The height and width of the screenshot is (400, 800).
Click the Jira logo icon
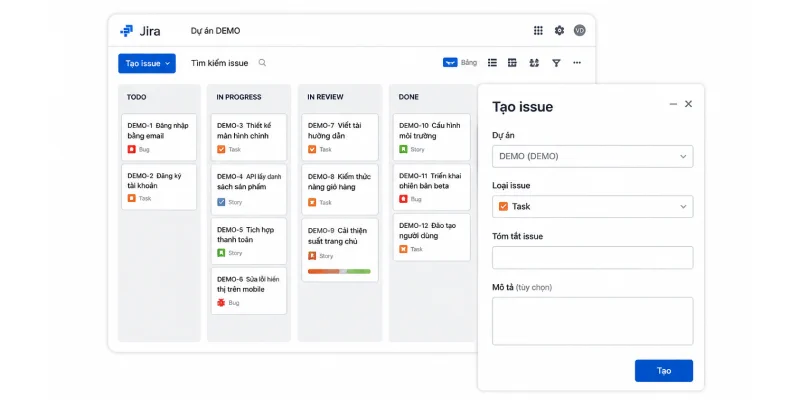(127, 31)
